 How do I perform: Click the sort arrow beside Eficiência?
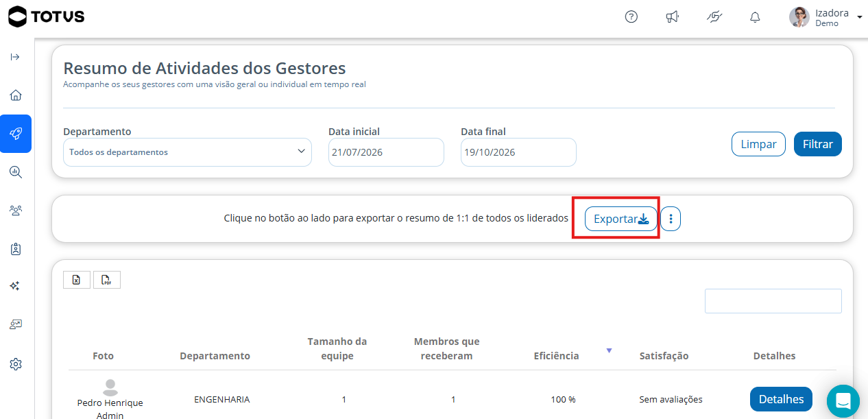pyautogui.click(x=609, y=350)
